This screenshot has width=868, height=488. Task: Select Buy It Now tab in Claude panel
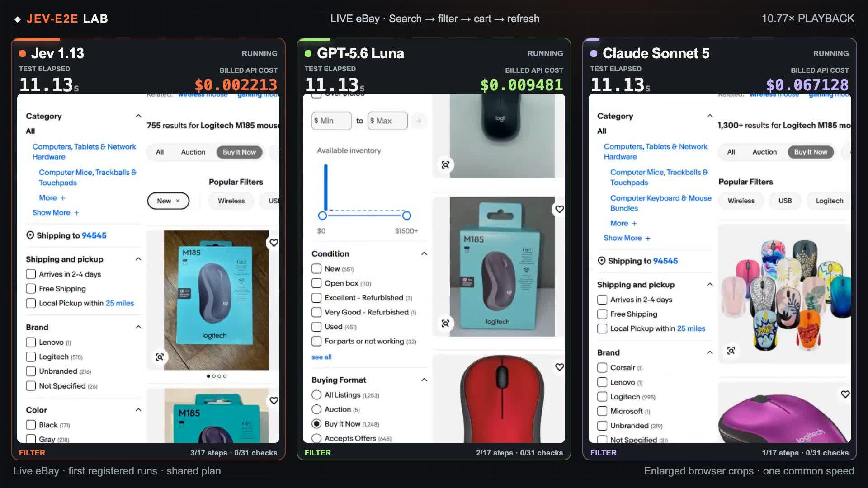[811, 152]
